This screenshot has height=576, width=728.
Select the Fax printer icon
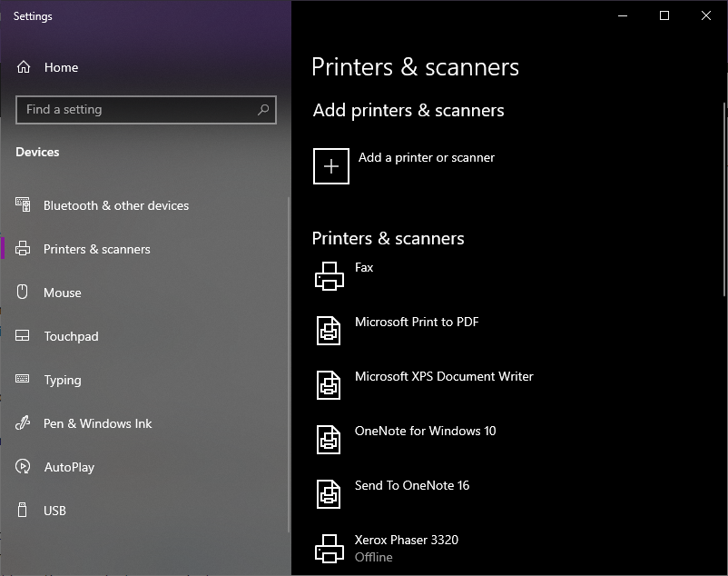click(330, 275)
